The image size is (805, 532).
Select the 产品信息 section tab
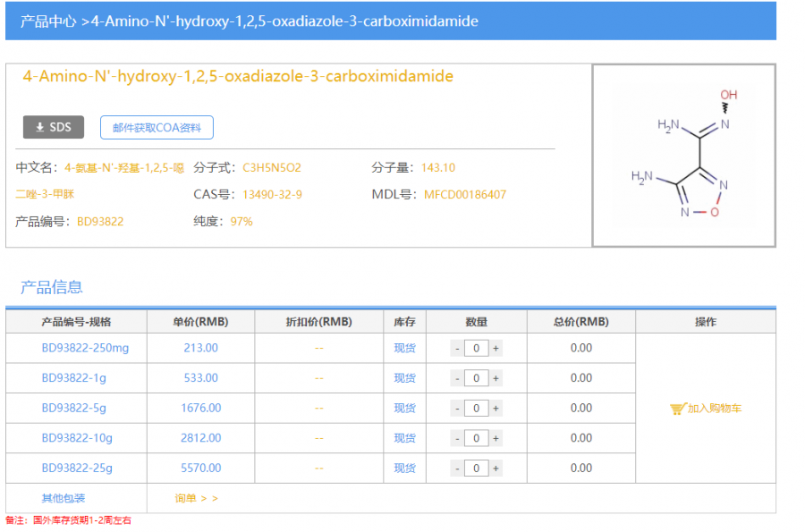(52, 287)
